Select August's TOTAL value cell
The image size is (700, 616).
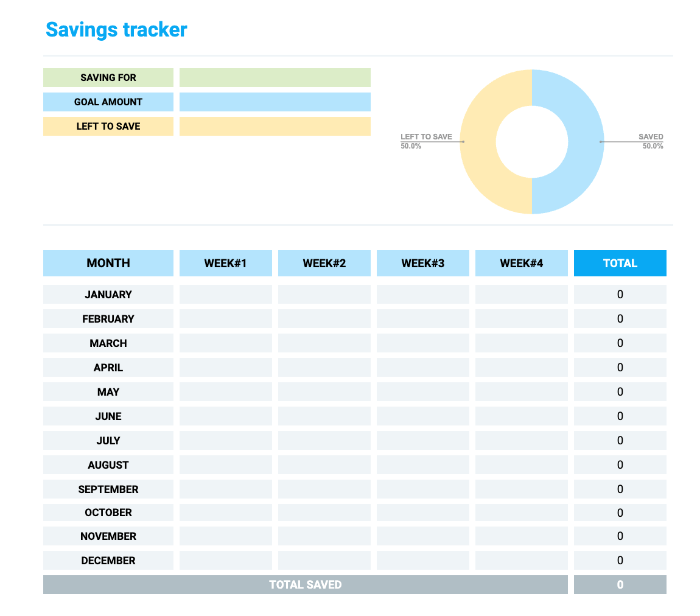[x=620, y=464]
